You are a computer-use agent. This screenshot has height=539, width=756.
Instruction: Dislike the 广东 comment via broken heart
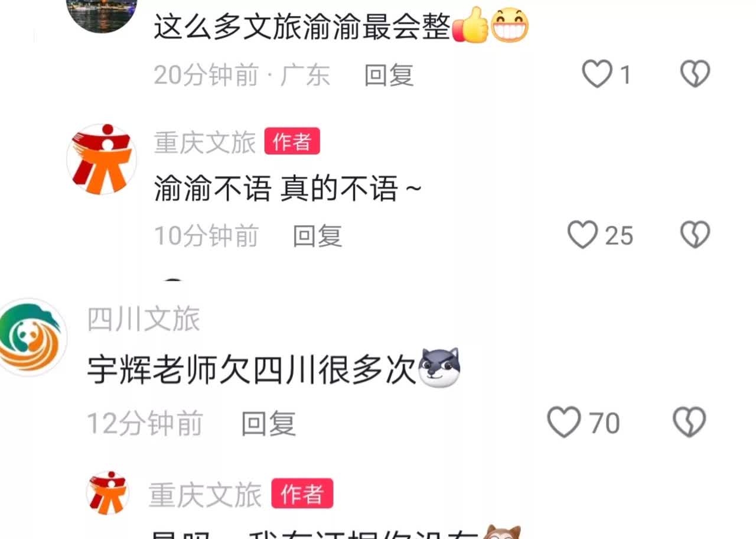[695, 75]
